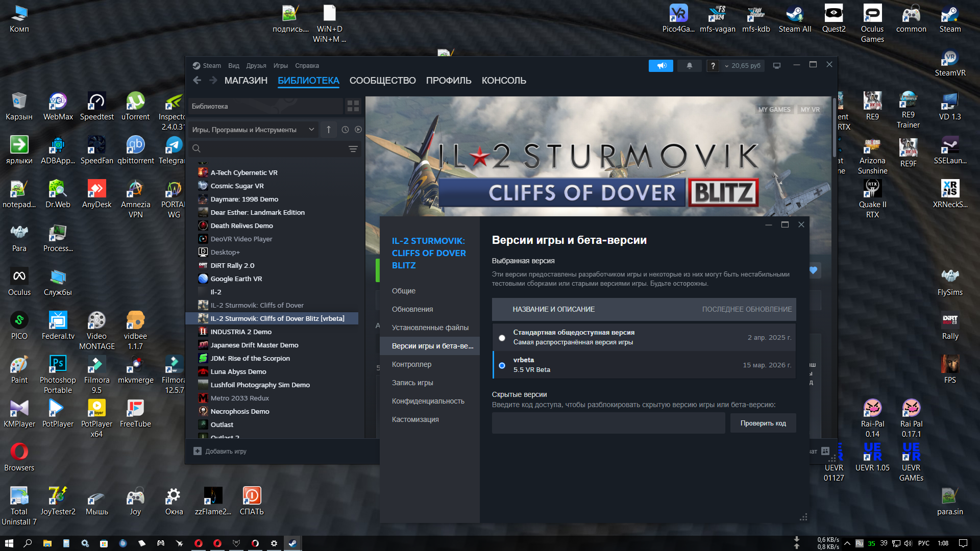Select the standard public version radio button
The height and width of the screenshot is (551, 980).
click(502, 338)
